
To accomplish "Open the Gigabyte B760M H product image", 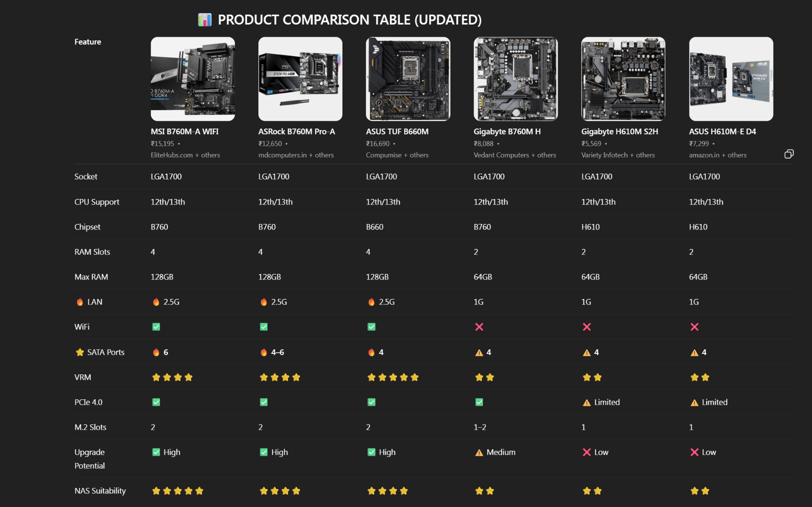I will pyautogui.click(x=516, y=79).
